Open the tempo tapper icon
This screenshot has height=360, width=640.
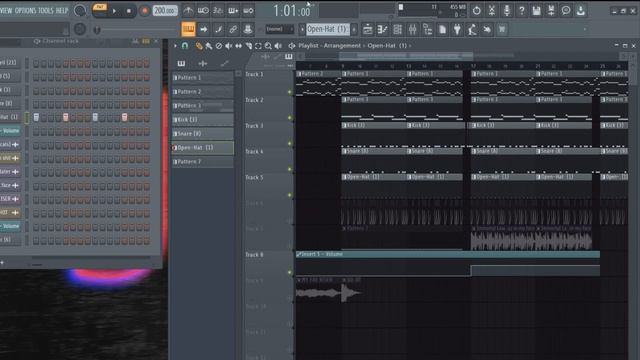(472, 29)
